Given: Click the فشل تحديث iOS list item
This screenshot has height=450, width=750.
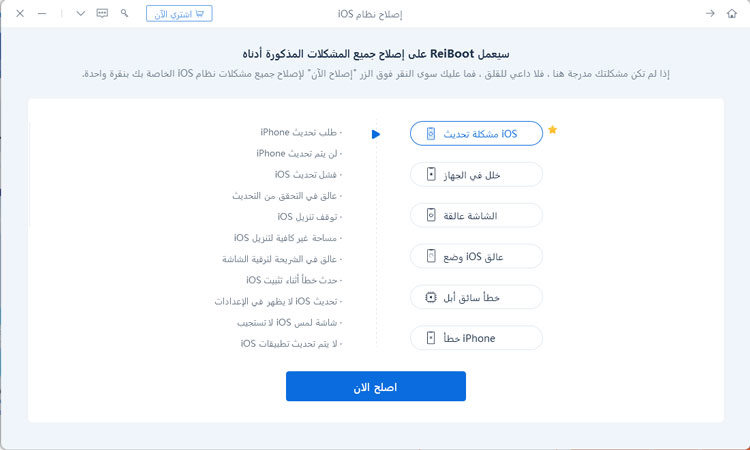Looking at the screenshot, I should (309, 175).
